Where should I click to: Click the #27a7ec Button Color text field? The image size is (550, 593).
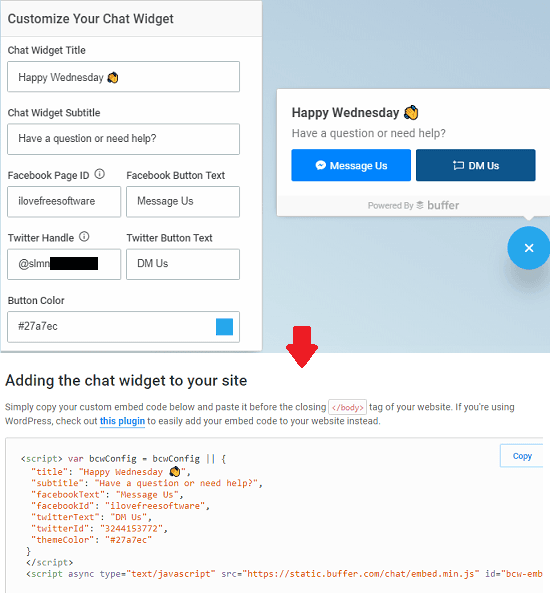pyautogui.click(x=123, y=327)
